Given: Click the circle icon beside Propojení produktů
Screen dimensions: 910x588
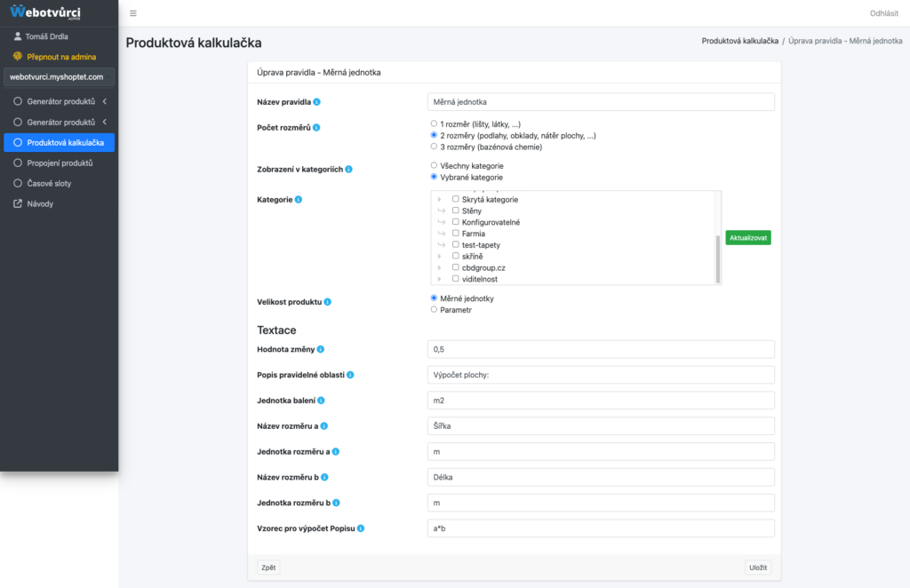Looking at the screenshot, I should (x=18, y=163).
